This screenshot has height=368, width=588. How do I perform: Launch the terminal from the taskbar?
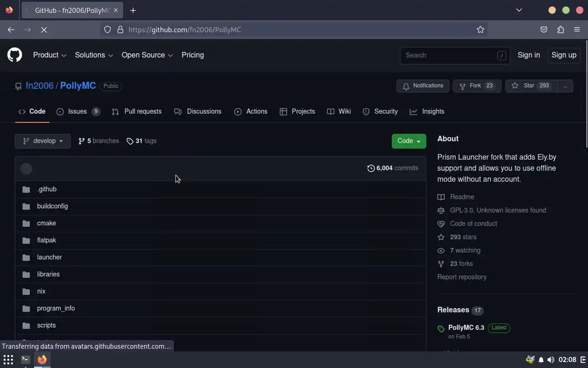coord(26,360)
